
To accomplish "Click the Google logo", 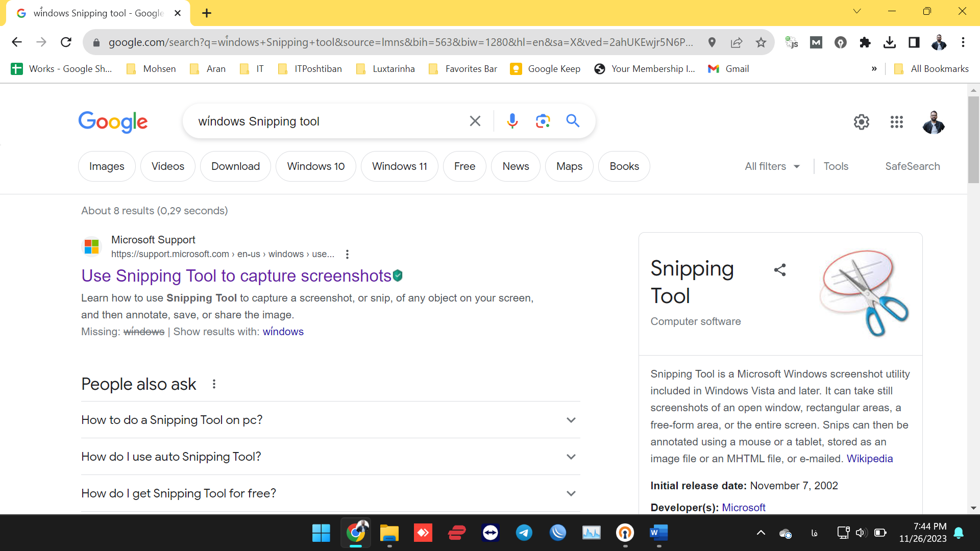I will [113, 122].
